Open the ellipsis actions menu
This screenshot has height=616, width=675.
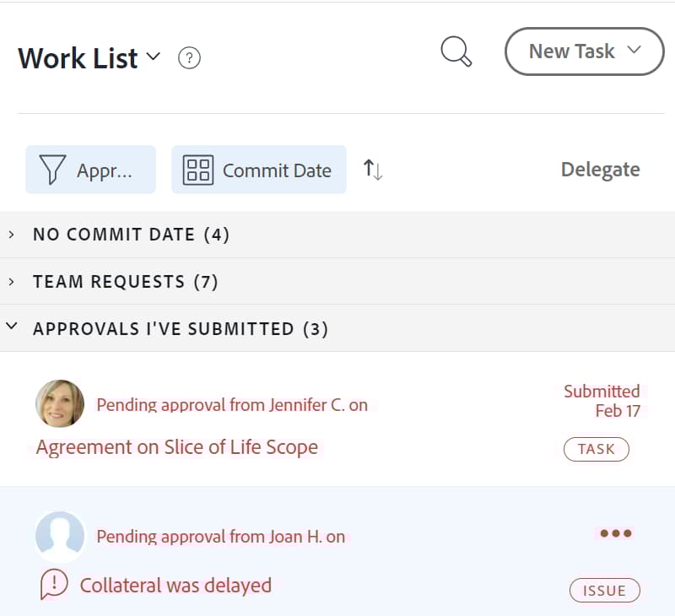[615, 532]
